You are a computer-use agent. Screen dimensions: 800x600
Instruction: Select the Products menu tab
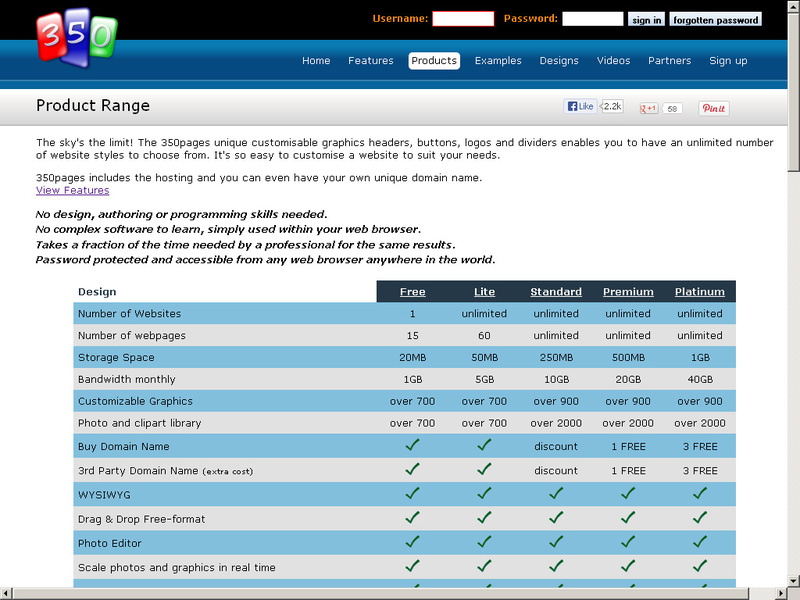(434, 61)
